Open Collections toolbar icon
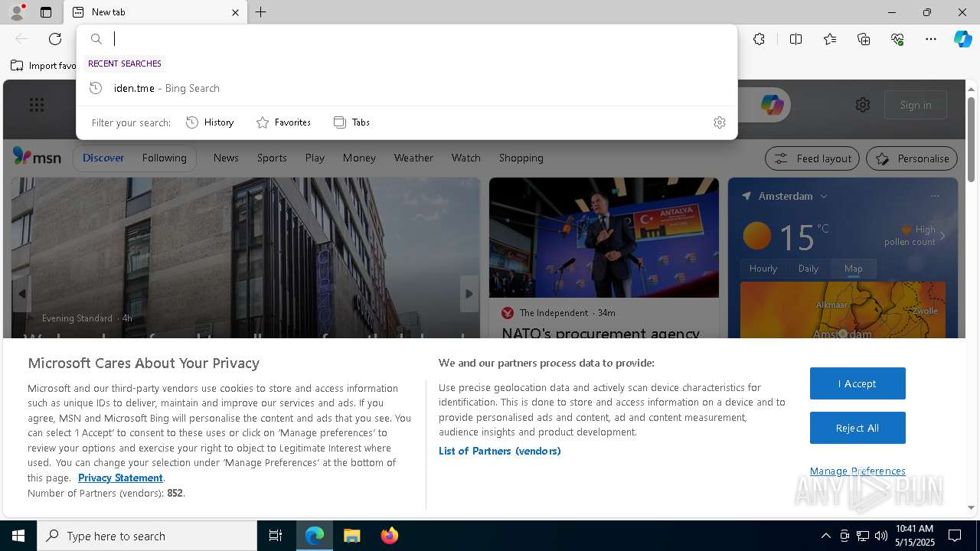 point(864,39)
